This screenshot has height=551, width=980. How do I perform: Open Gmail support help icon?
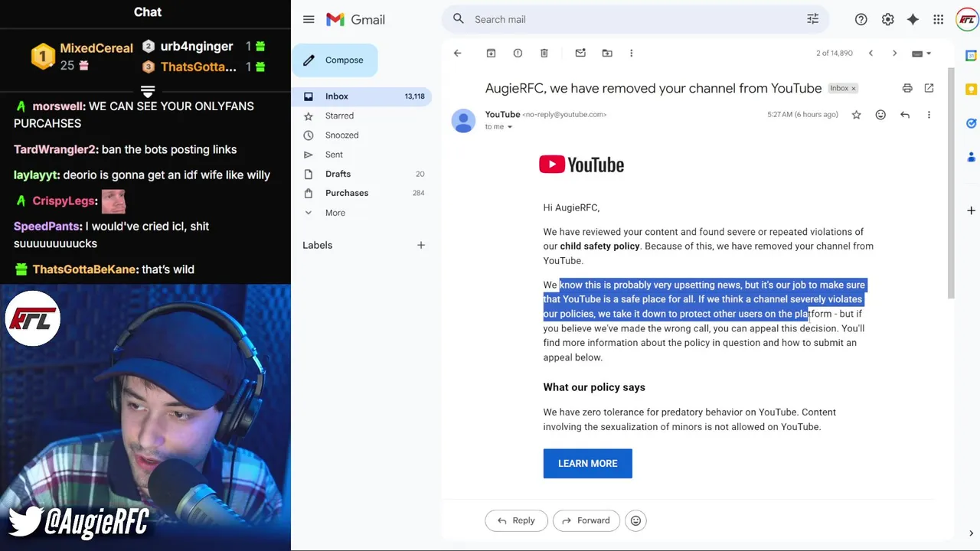tap(861, 19)
